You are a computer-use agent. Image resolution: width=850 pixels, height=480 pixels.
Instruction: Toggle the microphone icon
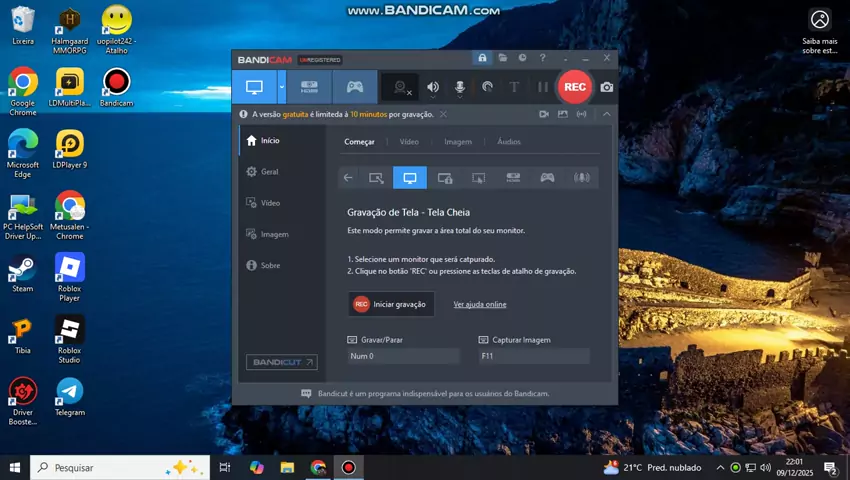[460, 87]
